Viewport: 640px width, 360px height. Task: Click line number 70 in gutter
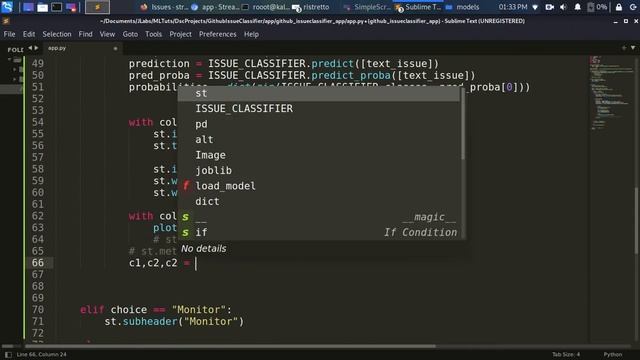point(38,310)
